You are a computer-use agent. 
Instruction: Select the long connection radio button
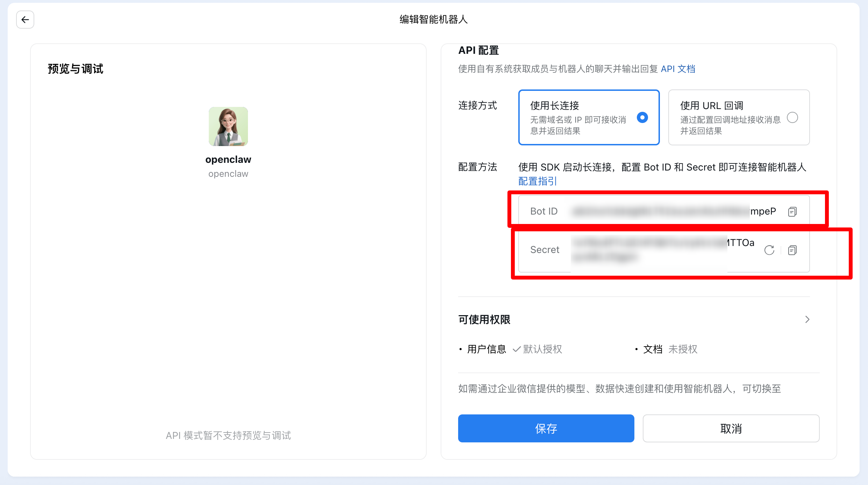click(x=642, y=117)
